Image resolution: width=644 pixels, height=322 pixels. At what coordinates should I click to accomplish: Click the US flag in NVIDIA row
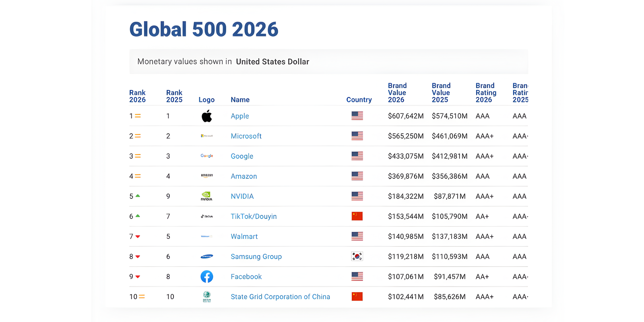(x=357, y=196)
